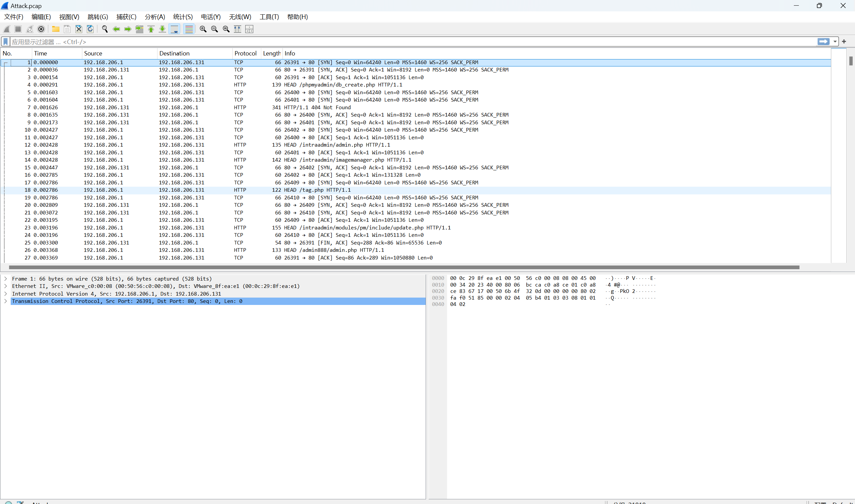Open the 统计(S) menu

pyautogui.click(x=183, y=17)
